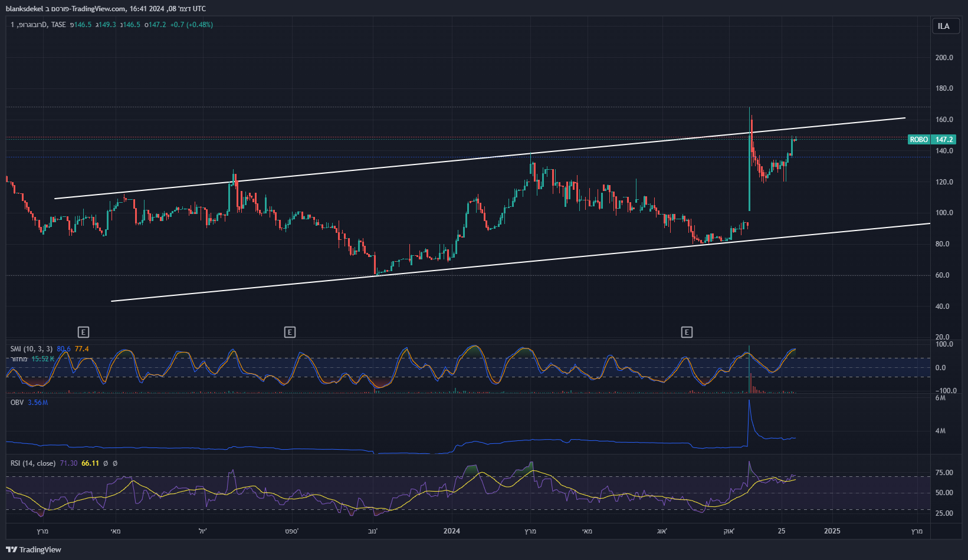This screenshot has width=968, height=560.
Task: Click the RSI average value 66.11
Action: click(x=90, y=463)
